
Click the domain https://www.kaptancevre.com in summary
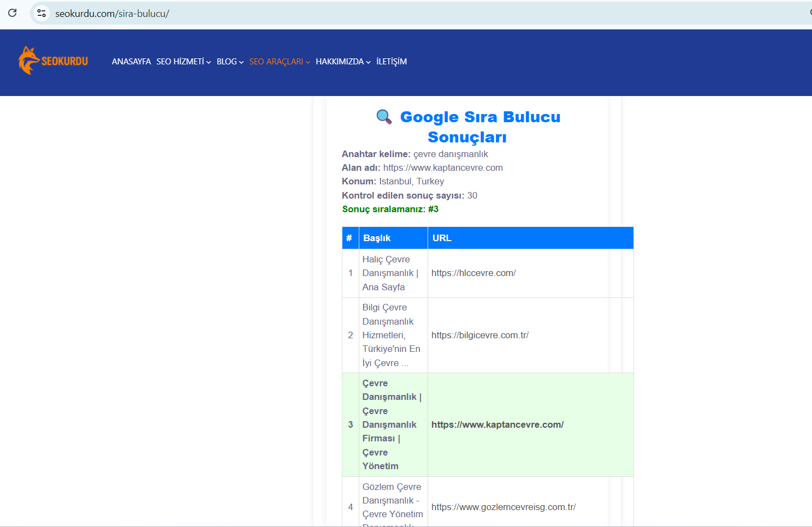[x=443, y=168]
